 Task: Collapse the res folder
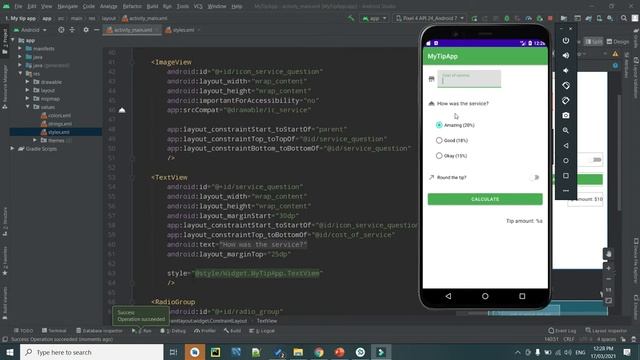[20, 73]
